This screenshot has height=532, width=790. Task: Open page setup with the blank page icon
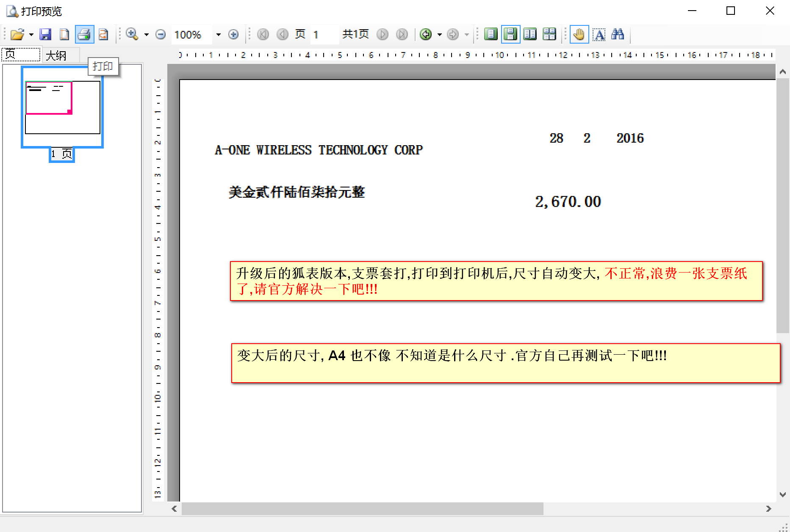coord(64,34)
